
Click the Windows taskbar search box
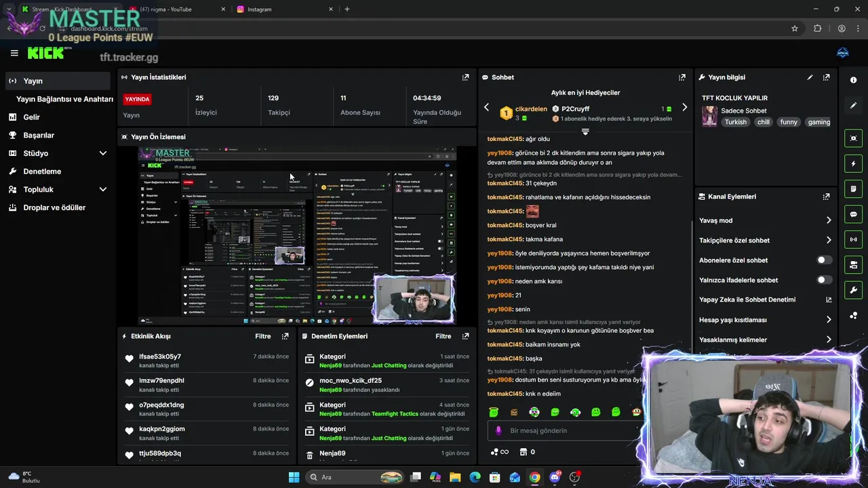point(356,477)
